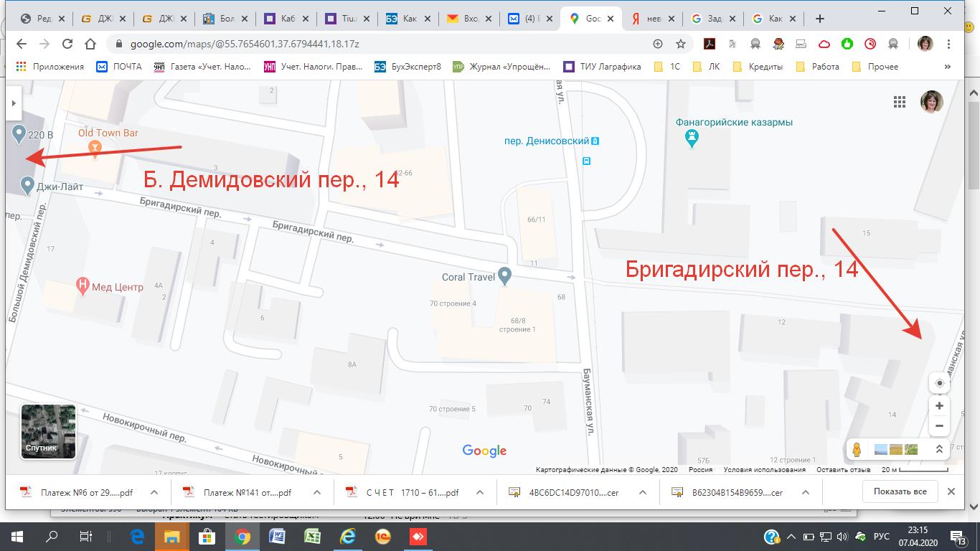Select the Street View pegman
Viewport: 980px width, 551px height.
pos(856,450)
